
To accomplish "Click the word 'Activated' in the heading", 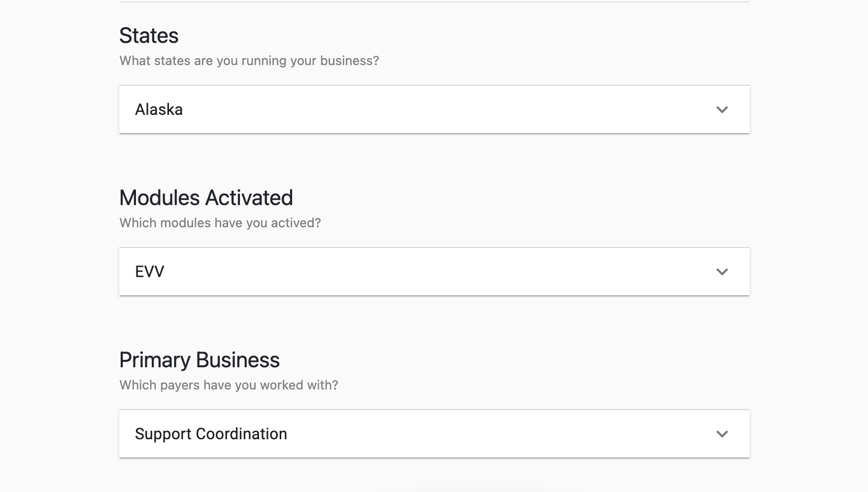I will tap(249, 198).
